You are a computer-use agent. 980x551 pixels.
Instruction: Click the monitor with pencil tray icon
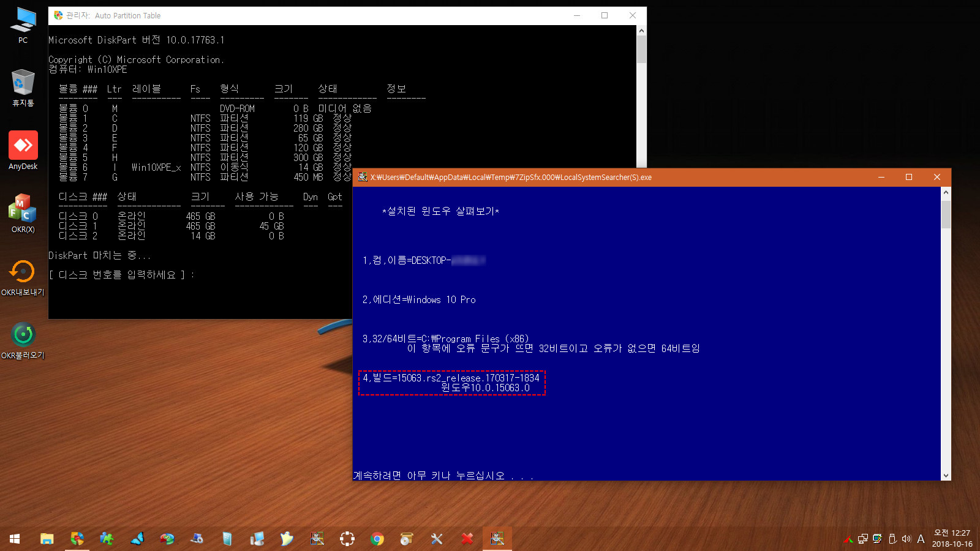click(878, 539)
